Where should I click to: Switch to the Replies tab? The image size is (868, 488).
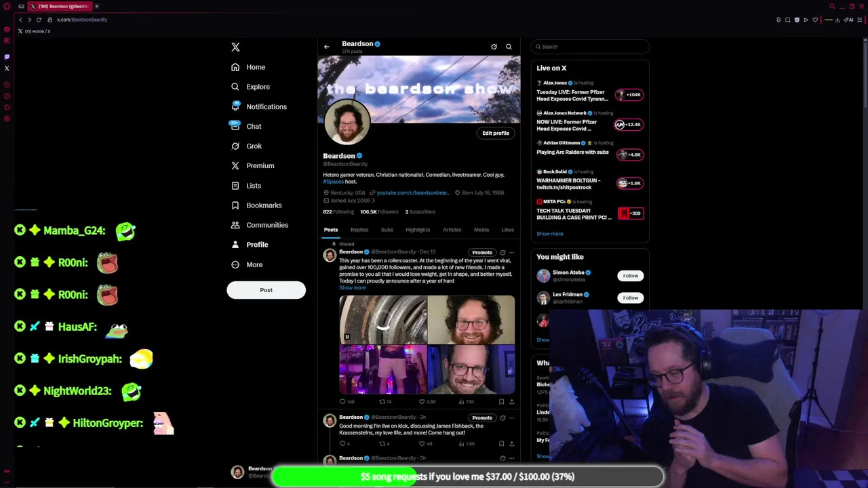point(359,230)
